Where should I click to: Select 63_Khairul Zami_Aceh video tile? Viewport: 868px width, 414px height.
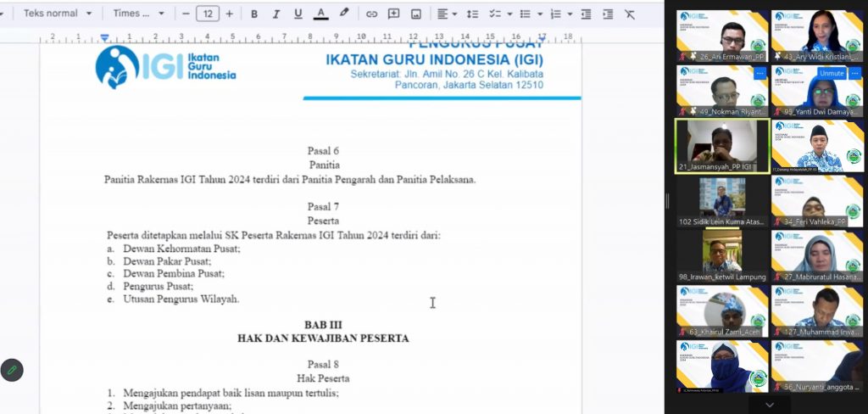pyautogui.click(x=722, y=311)
